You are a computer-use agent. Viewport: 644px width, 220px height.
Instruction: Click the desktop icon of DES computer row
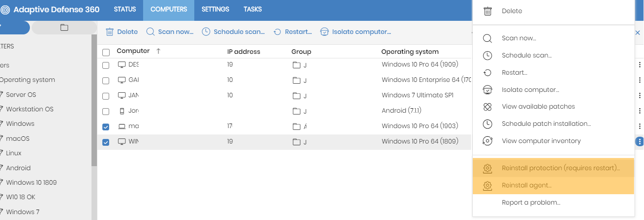click(121, 65)
